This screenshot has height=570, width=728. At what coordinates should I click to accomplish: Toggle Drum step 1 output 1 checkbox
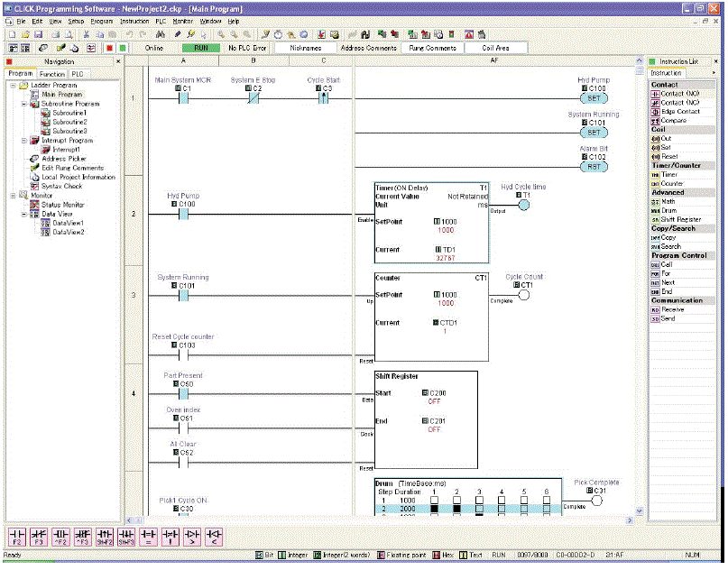pyautogui.click(x=434, y=500)
